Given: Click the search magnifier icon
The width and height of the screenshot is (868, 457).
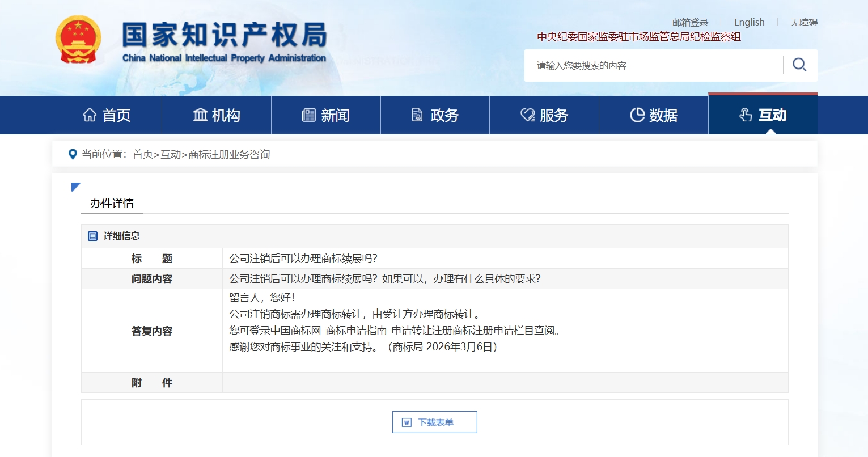Looking at the screenshot, I should (x=799, y=65).
